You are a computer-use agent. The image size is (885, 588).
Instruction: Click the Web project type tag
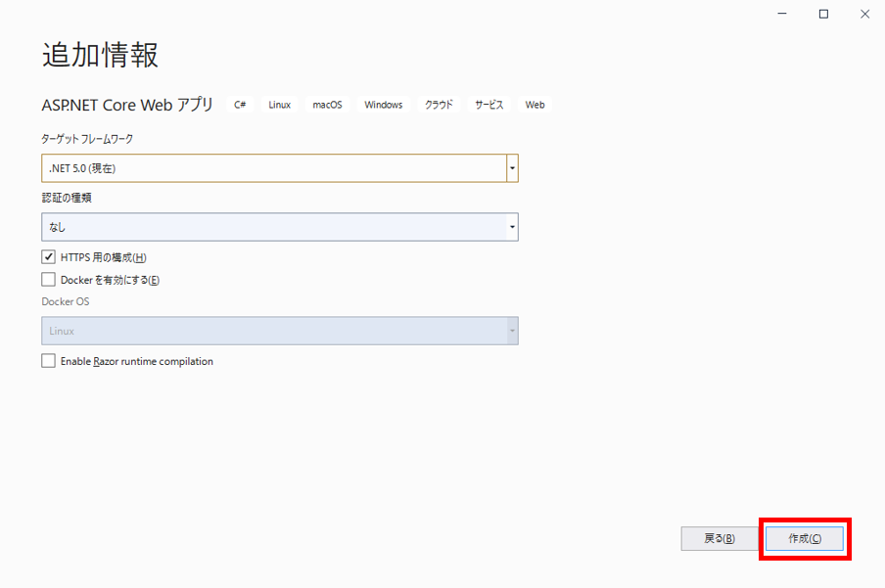pyautogui.click(x=535, y=105)
